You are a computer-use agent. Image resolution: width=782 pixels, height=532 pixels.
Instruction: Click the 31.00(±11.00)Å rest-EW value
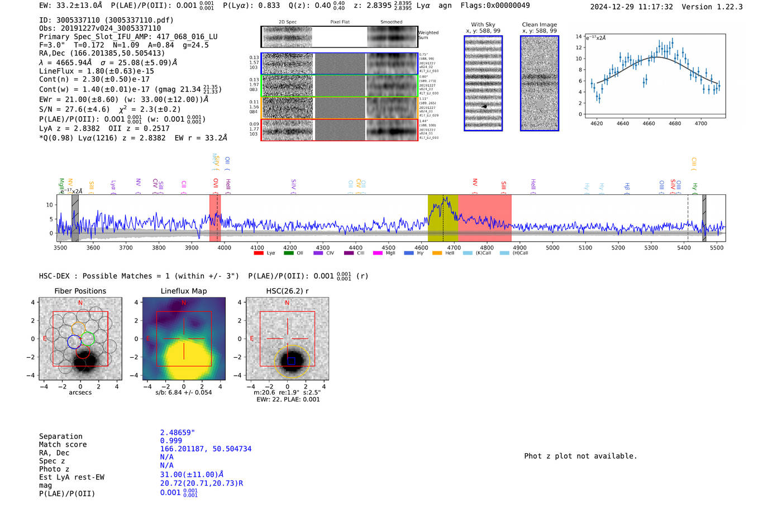[192, 475]
